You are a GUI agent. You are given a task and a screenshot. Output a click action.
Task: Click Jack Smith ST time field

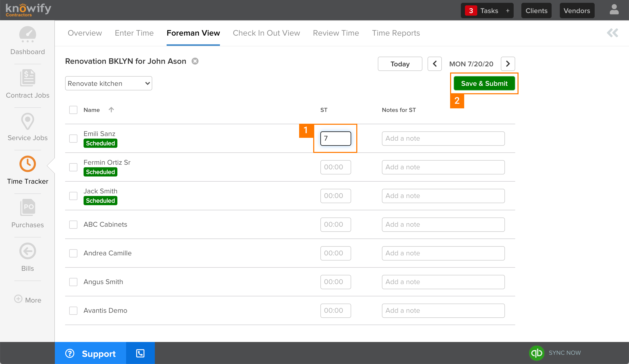coord(336,196)
